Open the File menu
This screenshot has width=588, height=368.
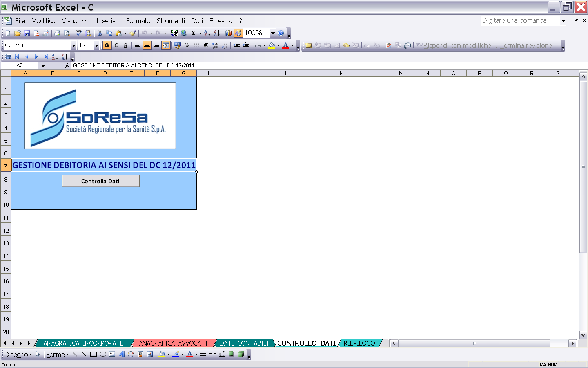click(x=20, y=21)
